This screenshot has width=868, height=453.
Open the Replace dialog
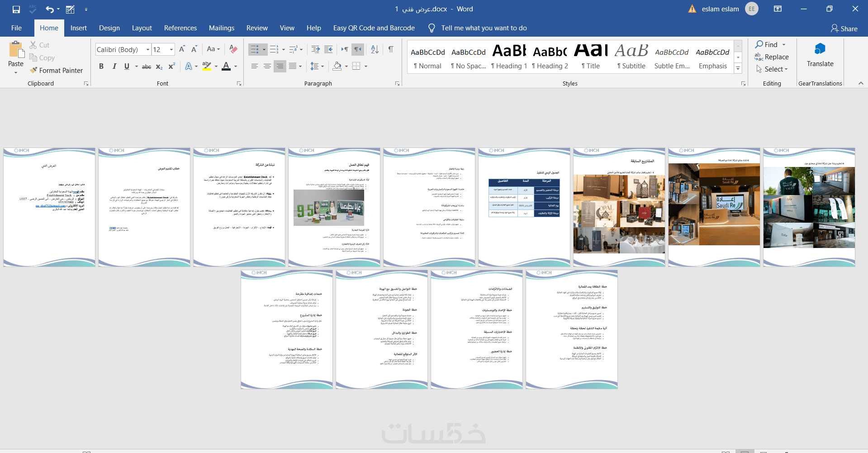(x=772, y=57)
